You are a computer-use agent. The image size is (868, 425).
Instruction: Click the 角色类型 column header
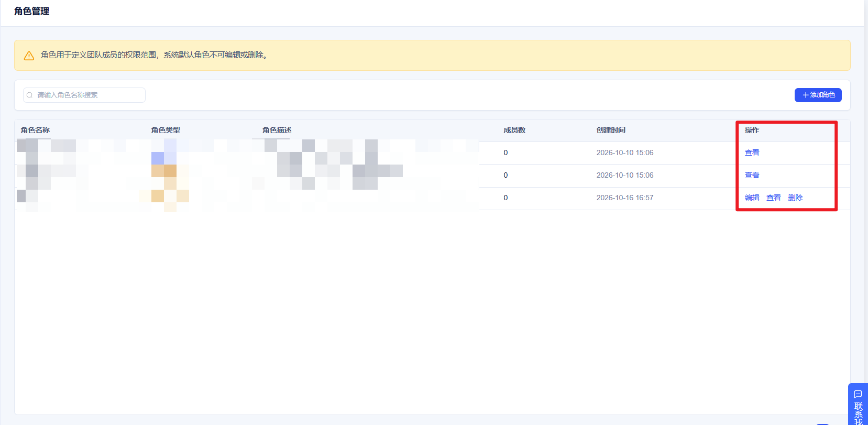tap(166, 130)
